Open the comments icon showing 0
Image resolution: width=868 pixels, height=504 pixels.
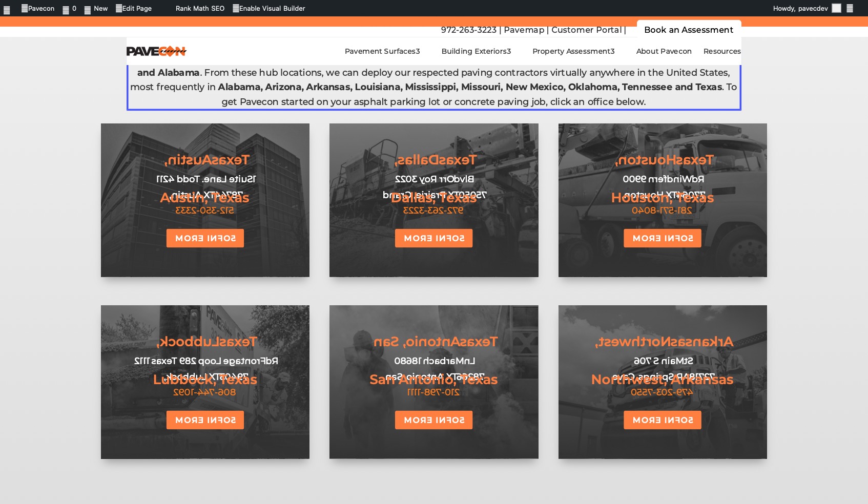[66, 9]
